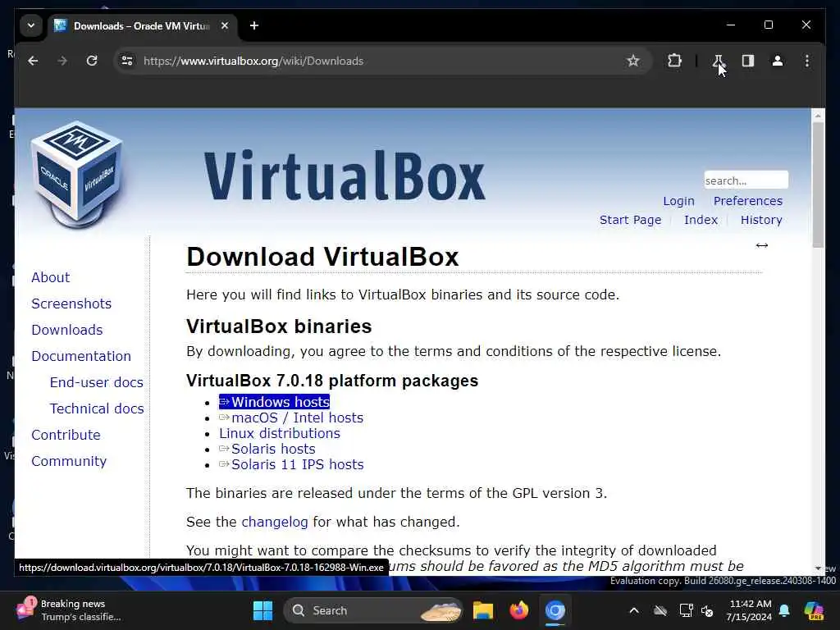The image size is (840, 630).
Task: Open Documentation in the sidebar
Action: tap(81, 356)
